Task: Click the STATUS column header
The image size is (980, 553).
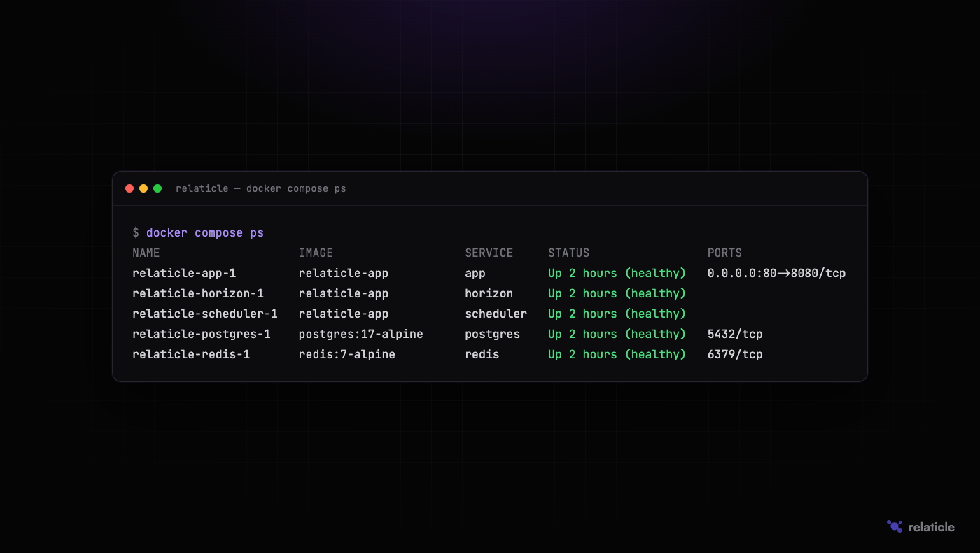Action: [x=569, y=253]
